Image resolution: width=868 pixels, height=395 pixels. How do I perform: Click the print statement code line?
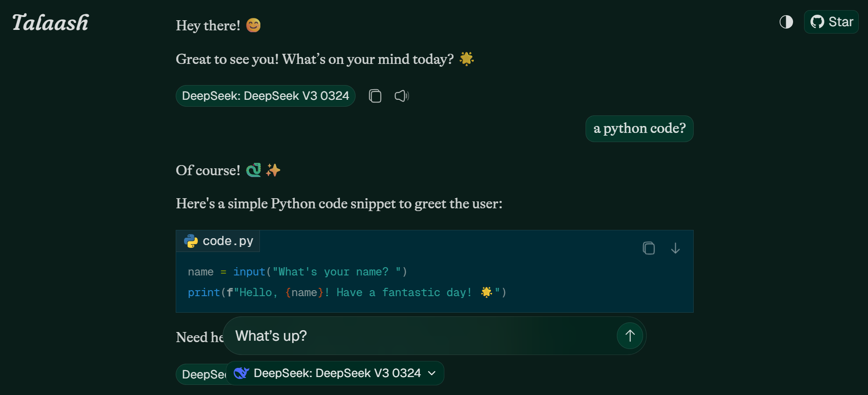coord(347,292)
